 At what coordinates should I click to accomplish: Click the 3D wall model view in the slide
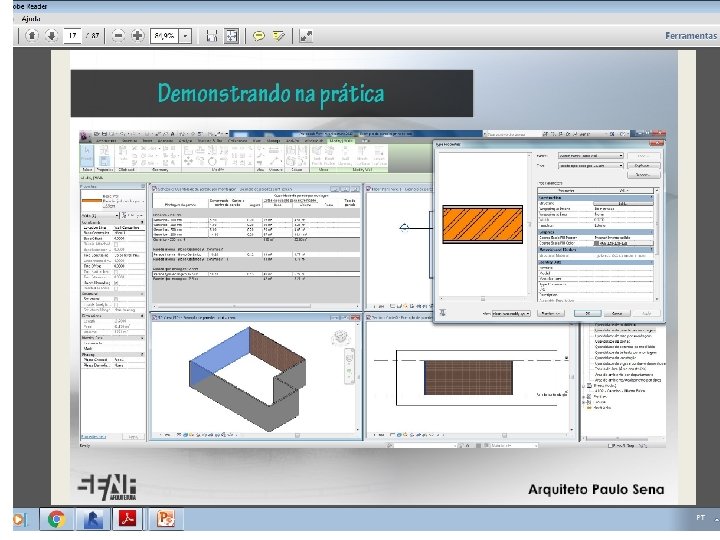(x=248, y=379)
